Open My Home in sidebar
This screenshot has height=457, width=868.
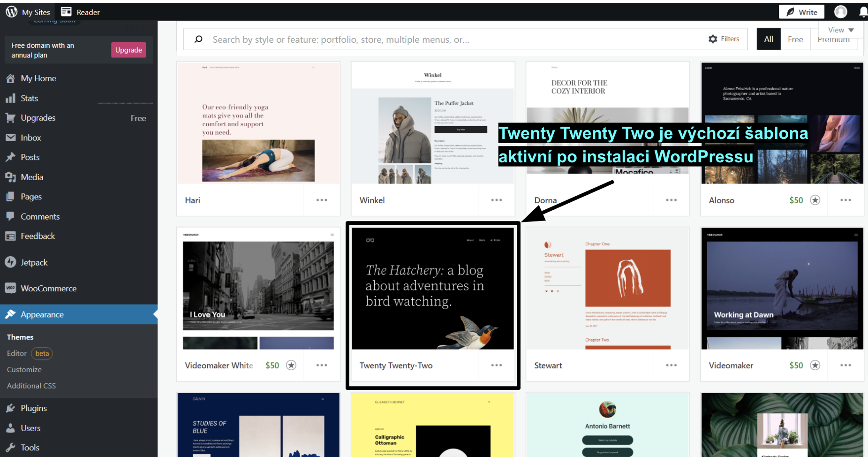(x=79, y=78)
